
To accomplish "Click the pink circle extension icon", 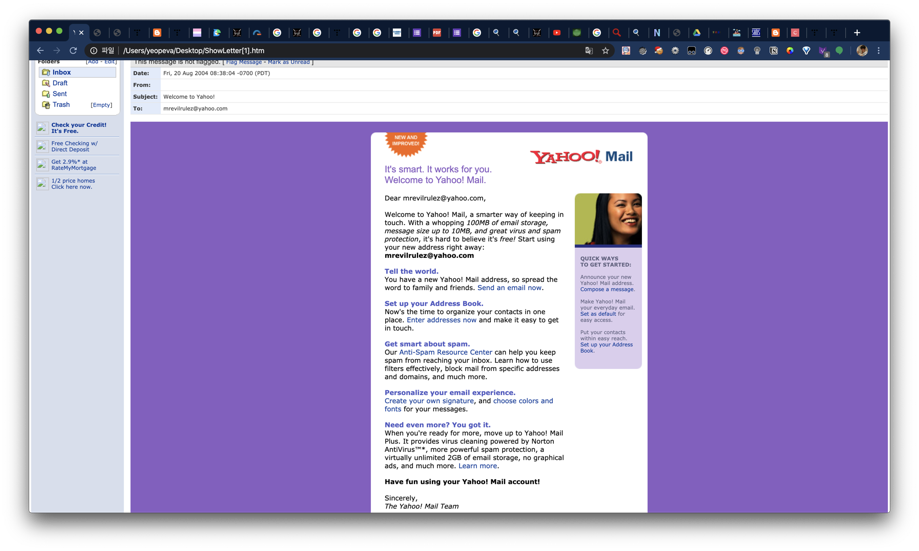I will coord(724,50).
